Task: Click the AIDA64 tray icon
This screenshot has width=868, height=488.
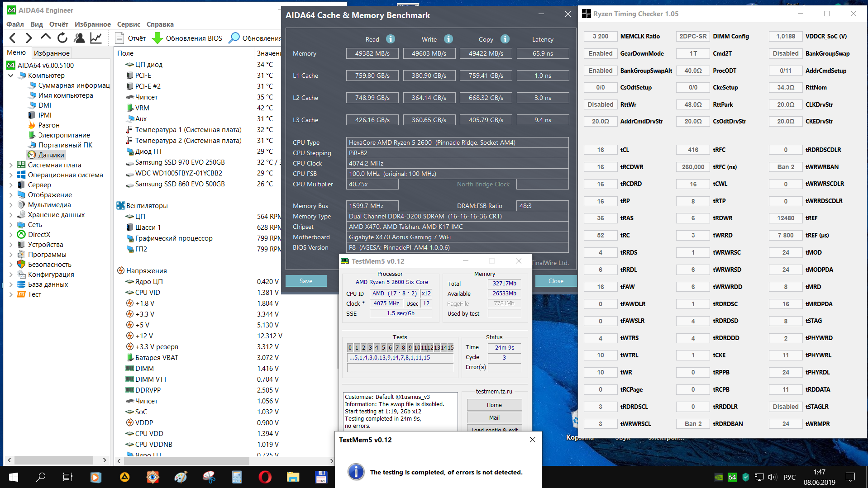Action: (732, 477)
